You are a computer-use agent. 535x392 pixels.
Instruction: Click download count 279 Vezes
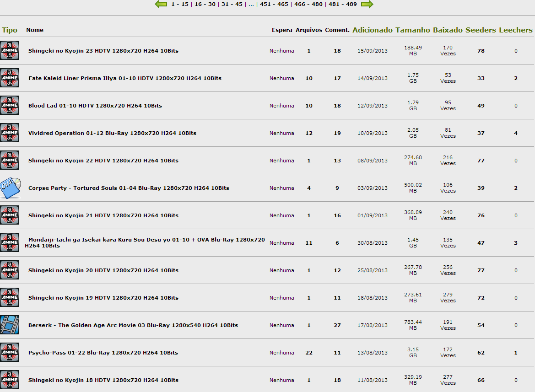click(448, 298)
